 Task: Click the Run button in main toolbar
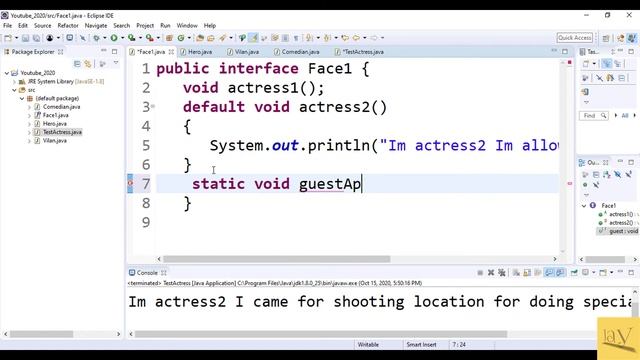tap(114, 38)
